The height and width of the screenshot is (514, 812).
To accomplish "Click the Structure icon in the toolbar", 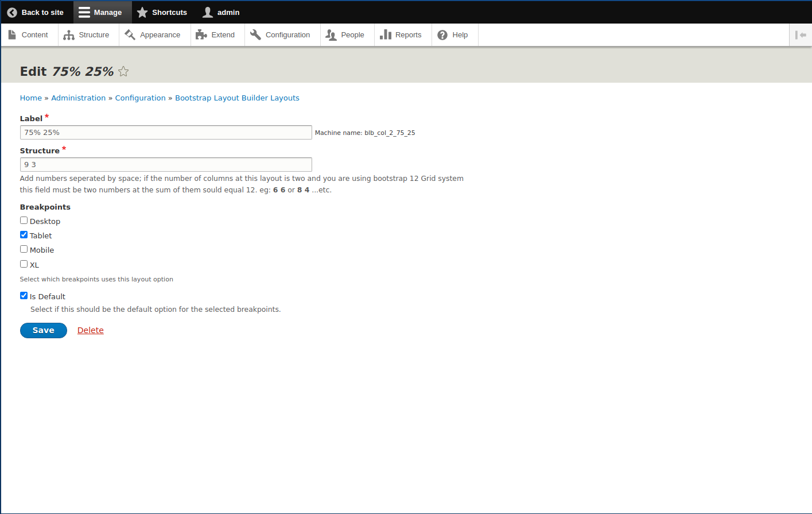I will 68,34.
